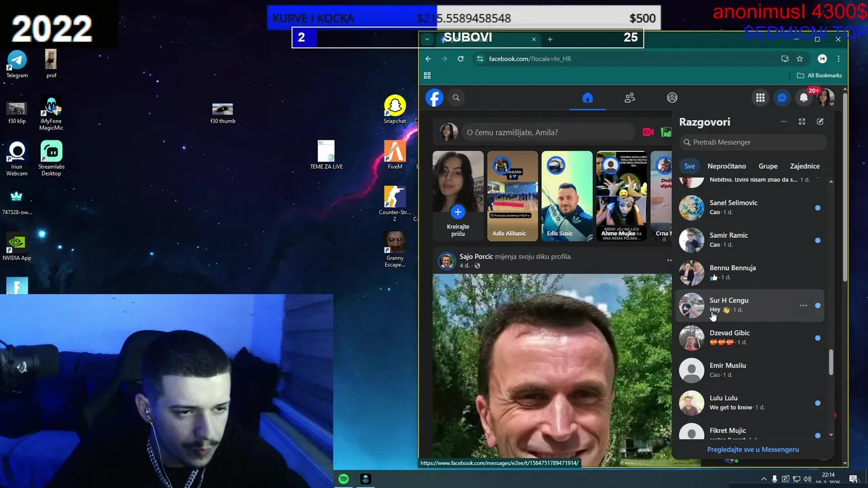Open the Iriun Webcam desktop icon

coord(17,158)
